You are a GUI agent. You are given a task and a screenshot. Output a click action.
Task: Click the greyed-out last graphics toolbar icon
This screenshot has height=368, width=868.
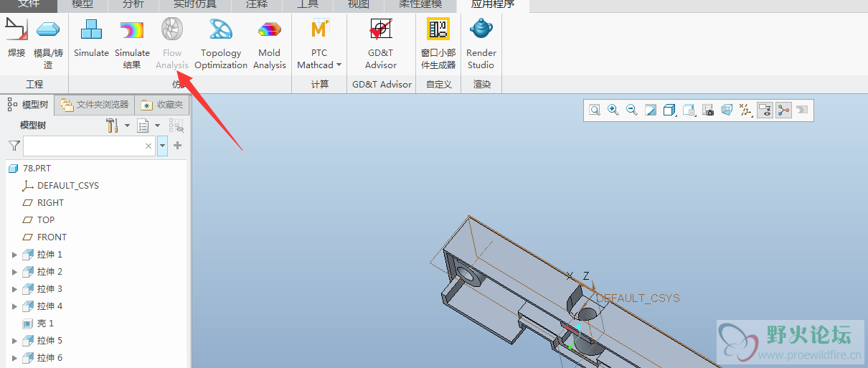(801, 110)
